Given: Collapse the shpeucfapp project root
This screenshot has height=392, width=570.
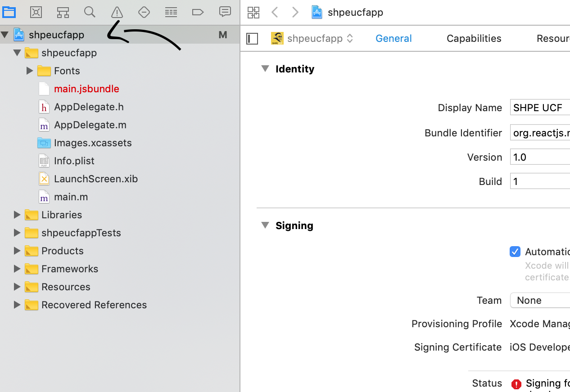Looking at the screenshot, I should (x=5, y=35).
